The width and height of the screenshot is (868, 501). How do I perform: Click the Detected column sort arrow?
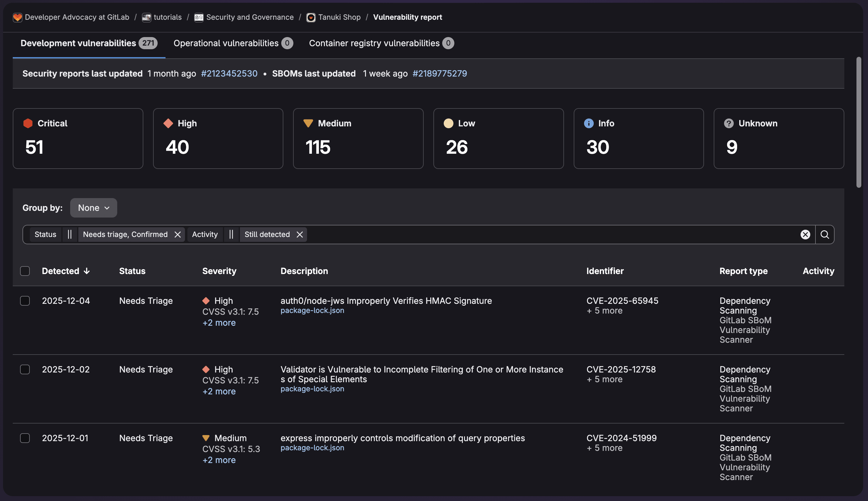(x=87, y=271)
